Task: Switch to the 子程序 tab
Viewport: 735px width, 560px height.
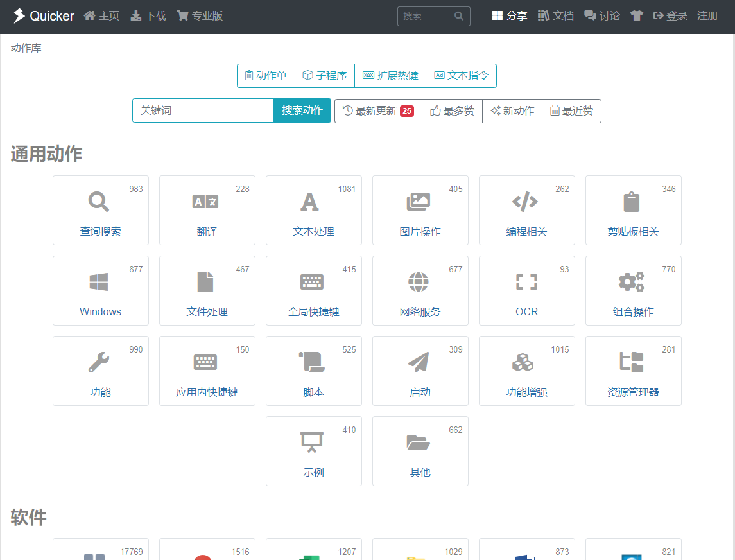Action: coord(325,76)
